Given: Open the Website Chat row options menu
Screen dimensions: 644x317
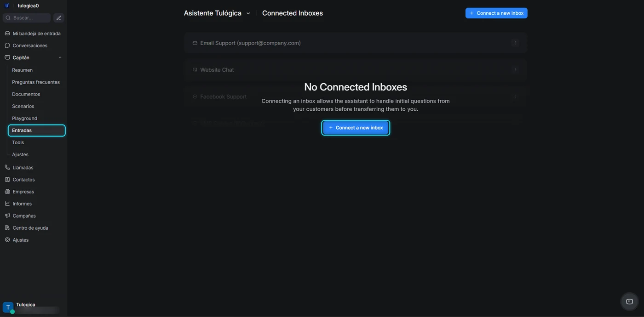Looking at the screenshot, I should [x=515, y=70].
